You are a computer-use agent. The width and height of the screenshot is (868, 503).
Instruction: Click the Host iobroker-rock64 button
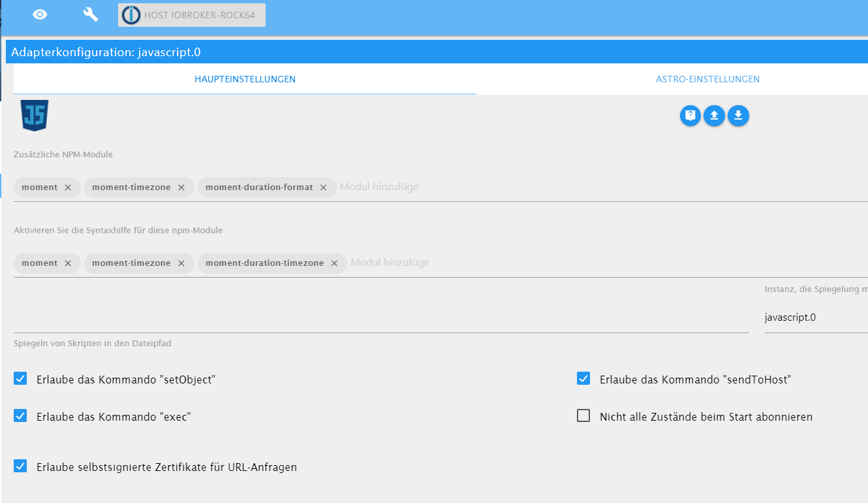pyautogui.click(x=192, y=15)
